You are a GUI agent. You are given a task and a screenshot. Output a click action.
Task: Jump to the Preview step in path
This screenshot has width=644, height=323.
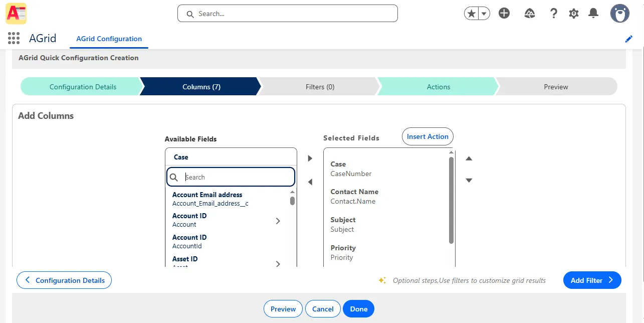[x=556, y=87]
